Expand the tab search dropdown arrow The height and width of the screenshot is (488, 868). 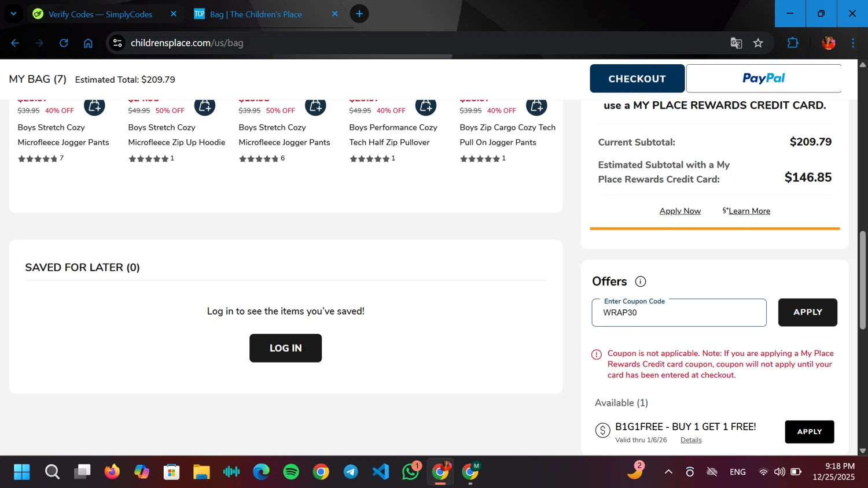tap(13, 14)
